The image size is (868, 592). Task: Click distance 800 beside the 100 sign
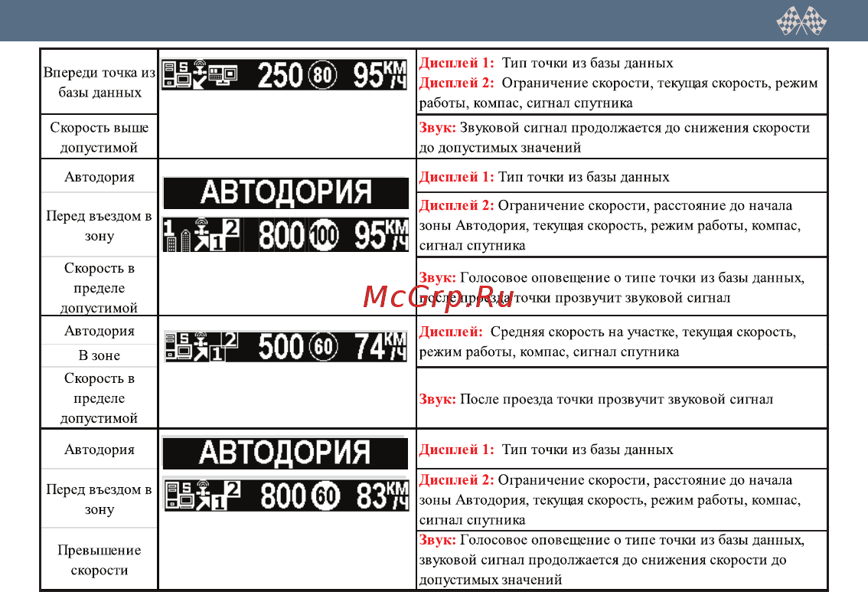[281, 235]
